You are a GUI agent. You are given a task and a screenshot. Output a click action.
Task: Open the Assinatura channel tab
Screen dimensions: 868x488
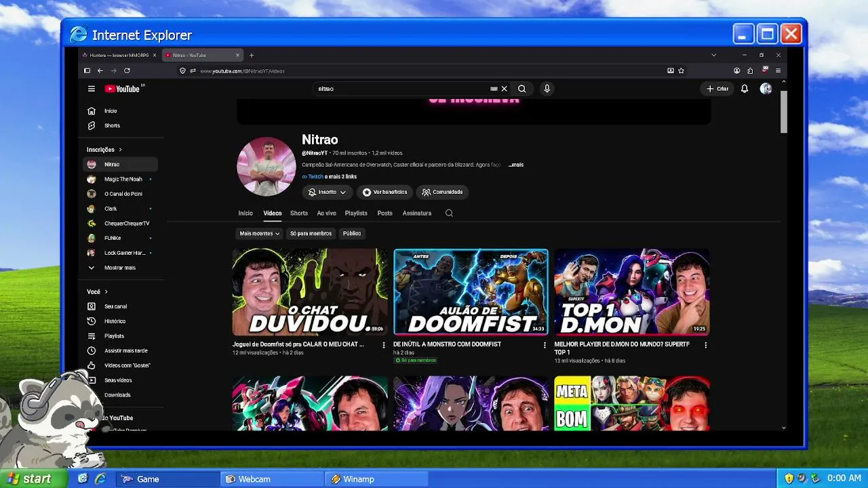pyautogui.click(x=417, y=213)
